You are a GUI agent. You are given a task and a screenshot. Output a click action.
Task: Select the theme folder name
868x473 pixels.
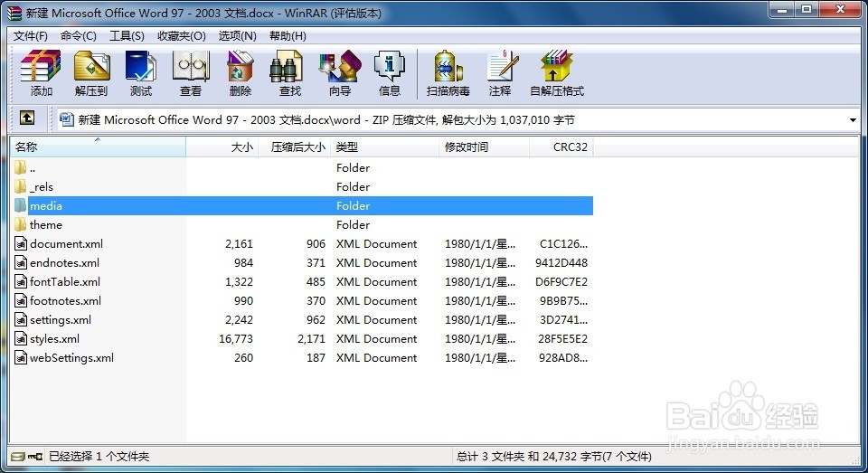[46, 225]
